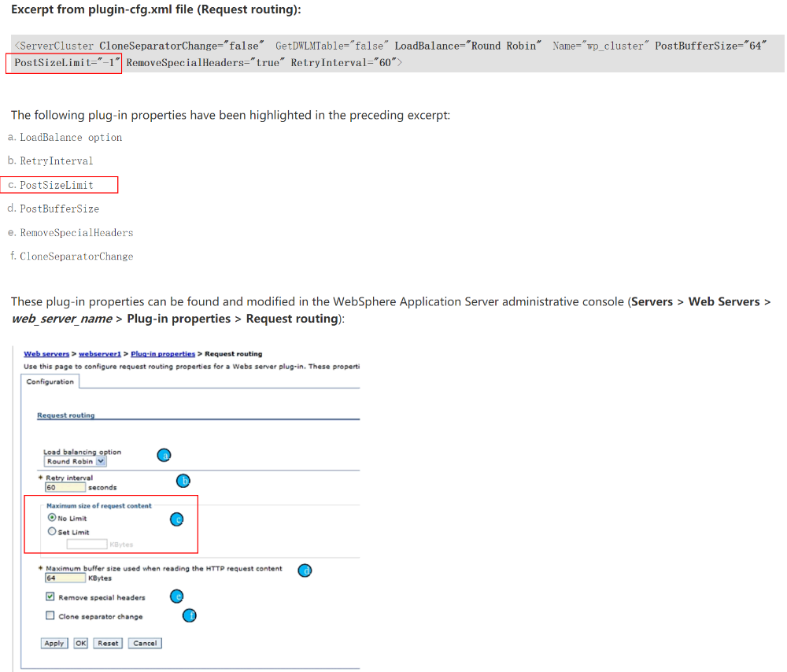Click 'RemoveSpecialHeaders="true"' in the XML excerpt
The image size is (787, 672).
coord(205,63)
